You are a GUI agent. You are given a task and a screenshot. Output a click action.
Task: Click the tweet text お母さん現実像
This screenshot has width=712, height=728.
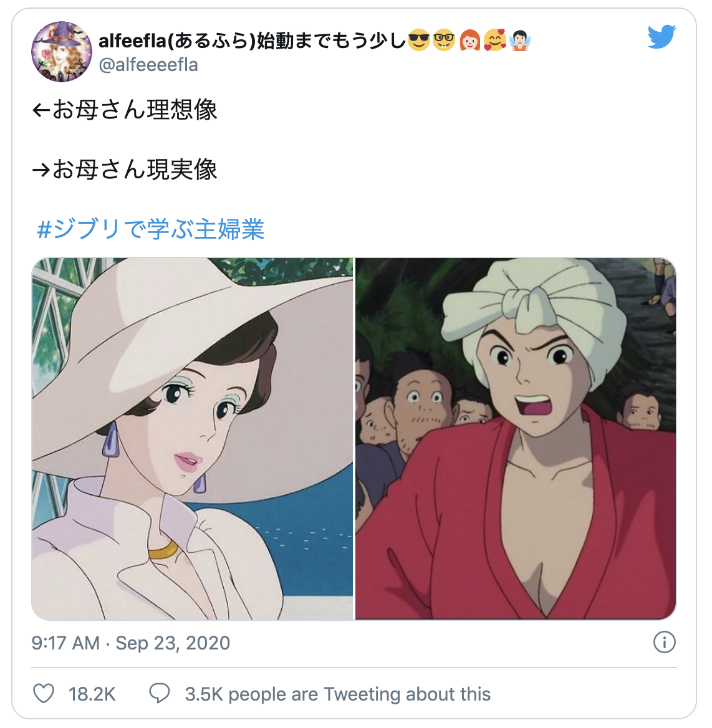click(134, 170)
